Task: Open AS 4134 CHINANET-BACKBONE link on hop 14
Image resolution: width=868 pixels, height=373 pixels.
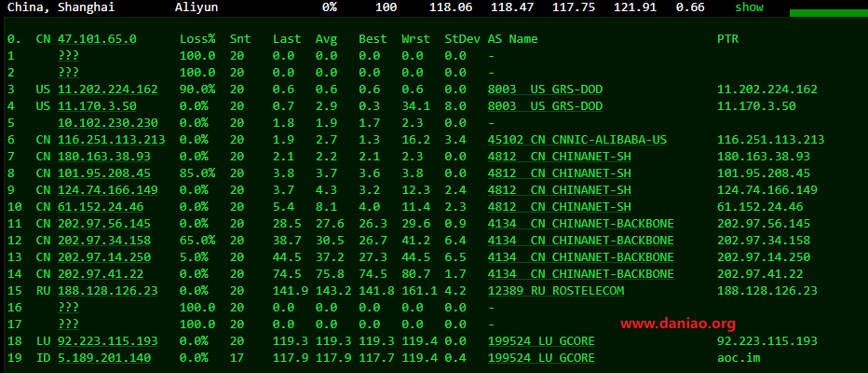Action: (x=581, y=274)
